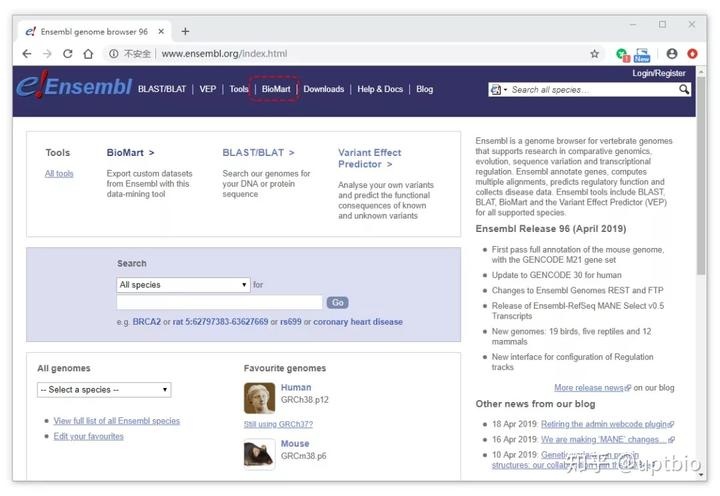Click the browser back arrow

(x=27, y=54)
